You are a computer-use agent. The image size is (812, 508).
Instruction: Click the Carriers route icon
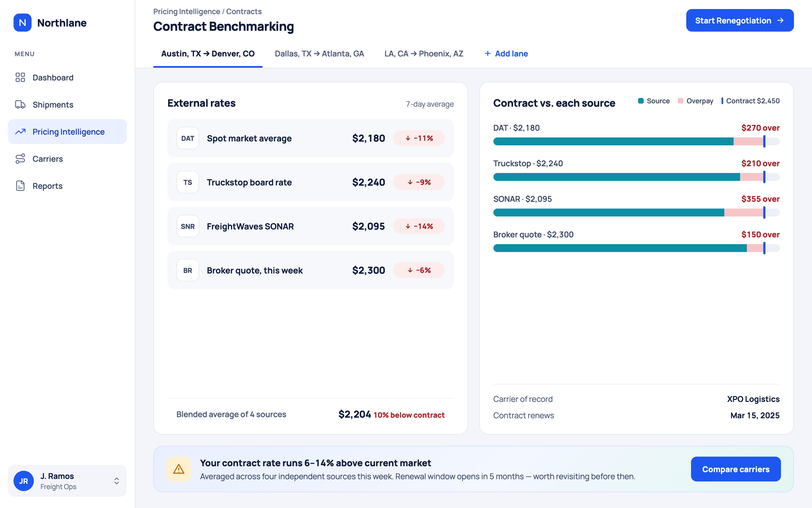(x=20, y=159)
